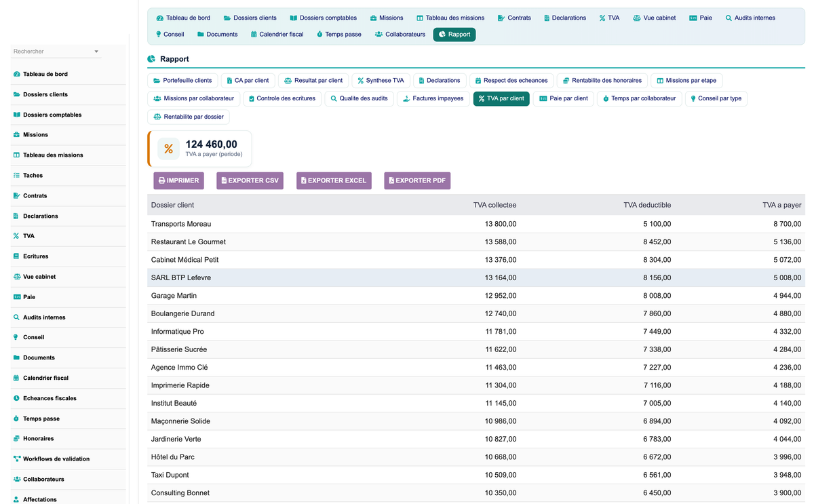This screenshot has height=504, width=814.
Task: Sort by TVA a payer column header
Action: coord(782,205)
